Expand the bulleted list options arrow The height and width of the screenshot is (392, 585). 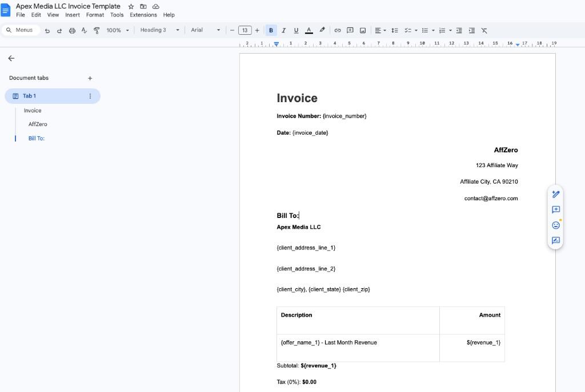click(433, 31)
